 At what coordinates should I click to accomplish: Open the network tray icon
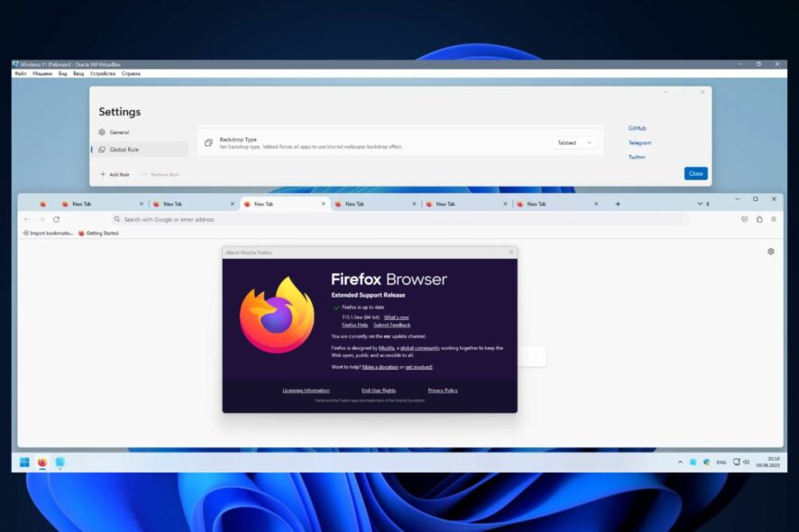(736, 463)
